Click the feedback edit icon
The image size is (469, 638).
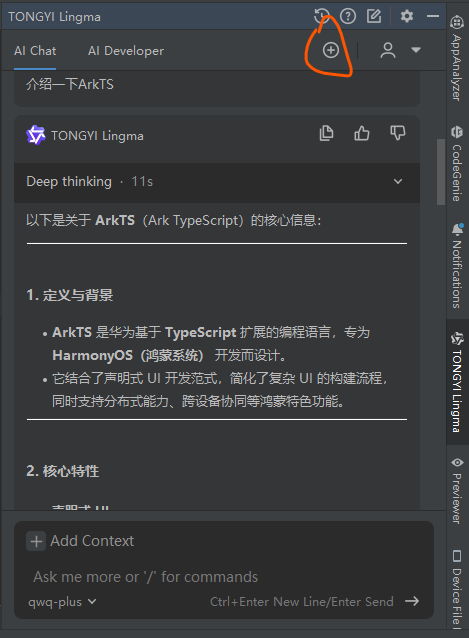(374, 16)
